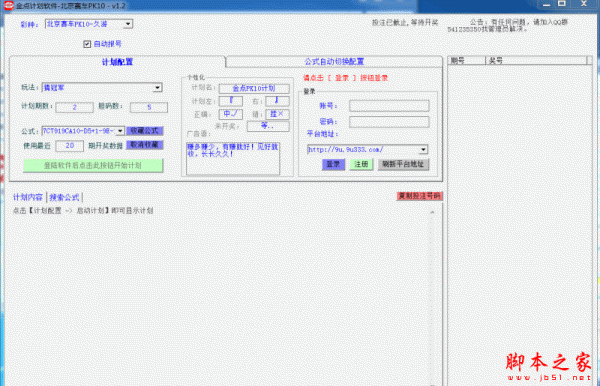The image size is (600, 386).
Task: Open the 平台地址 URL dropdown
Action: [423, 149]
